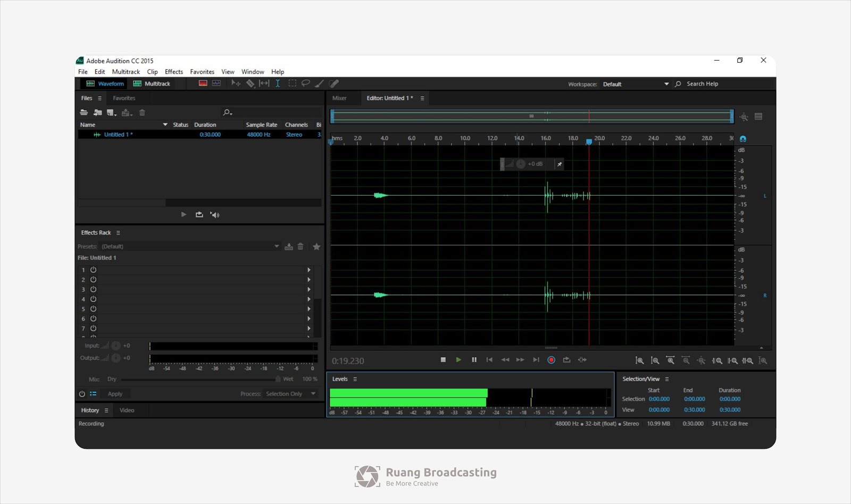Image resolution: width=851 pixels, height=504 pixels.
Task: Open the Name column sort dropdown arrow
Action: tap(165, 124)
